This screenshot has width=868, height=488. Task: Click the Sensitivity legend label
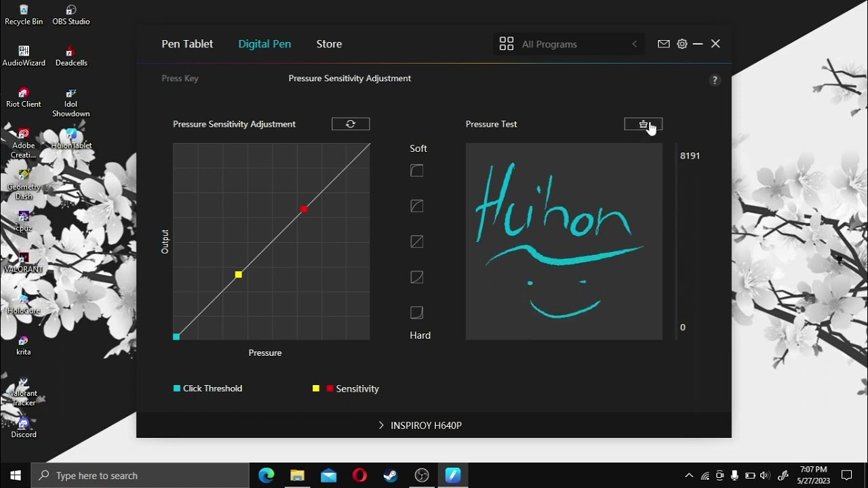point(357,389)
